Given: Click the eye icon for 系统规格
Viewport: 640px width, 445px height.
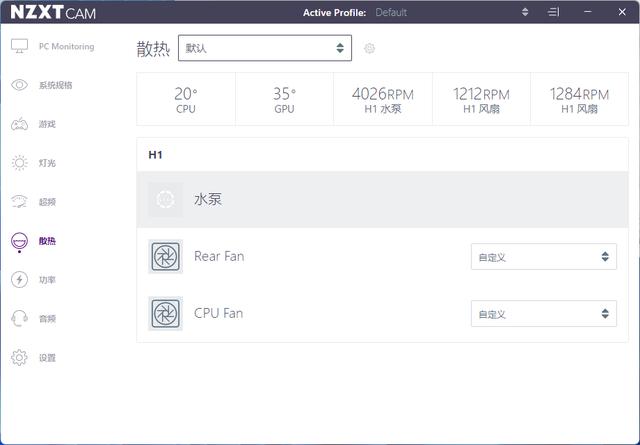Looking at the screenshot, I should (19, 85).
